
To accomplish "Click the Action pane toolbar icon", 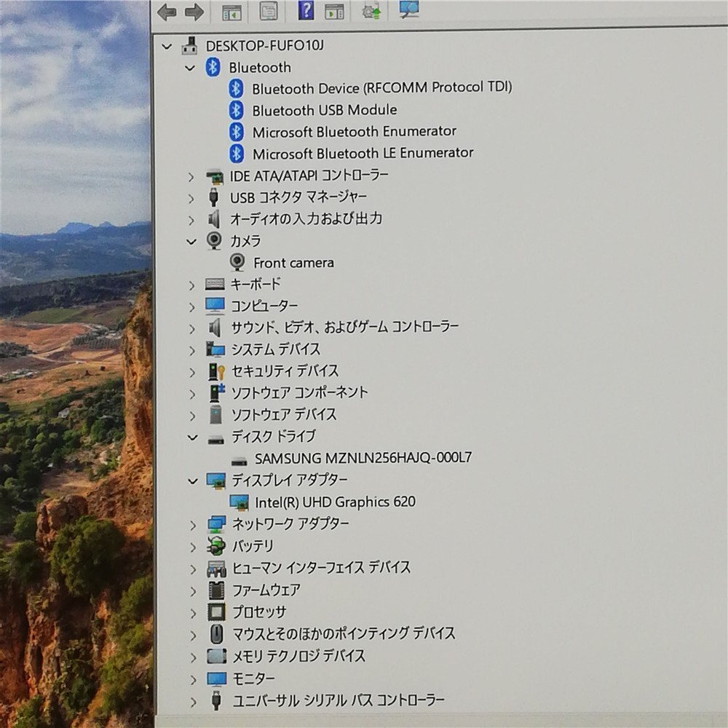I will [334, 11].
